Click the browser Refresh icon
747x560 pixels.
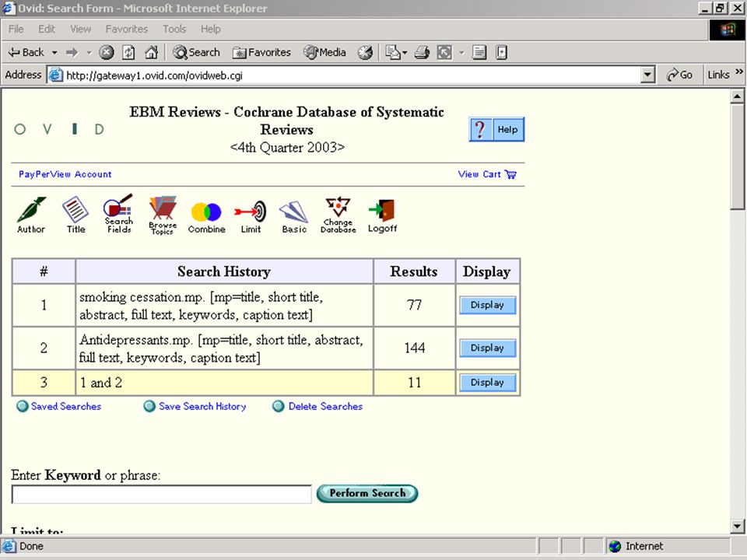coord(128,52)
